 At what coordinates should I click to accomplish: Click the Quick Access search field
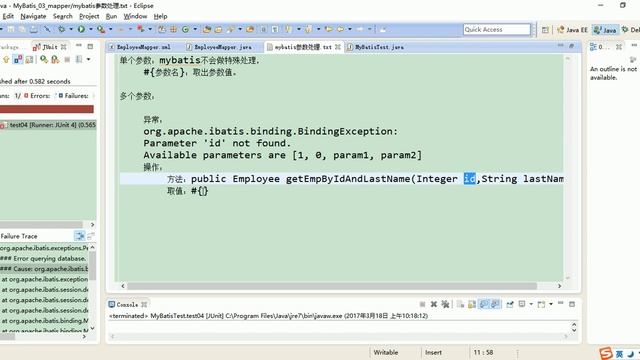point(496,29)
